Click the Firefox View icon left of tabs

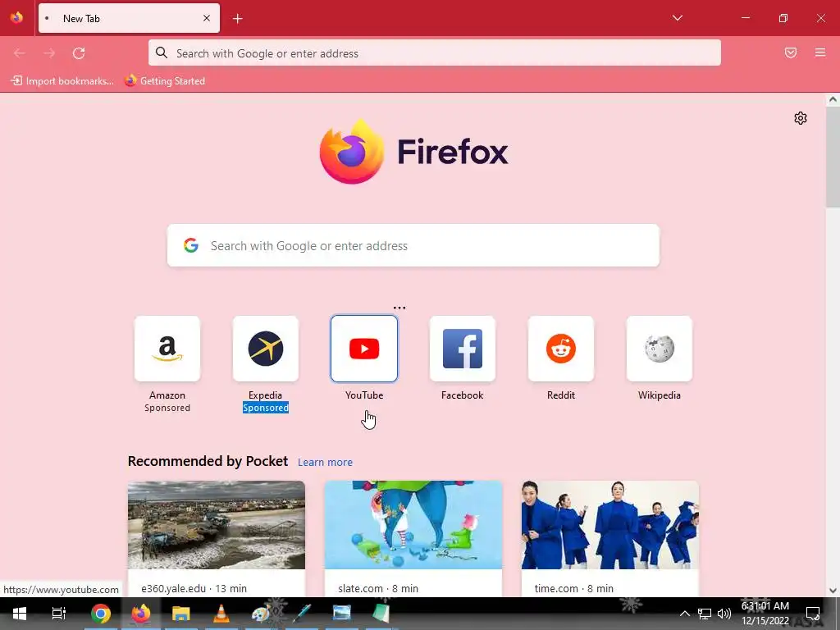pyautogui.click(x=16, y=18)
